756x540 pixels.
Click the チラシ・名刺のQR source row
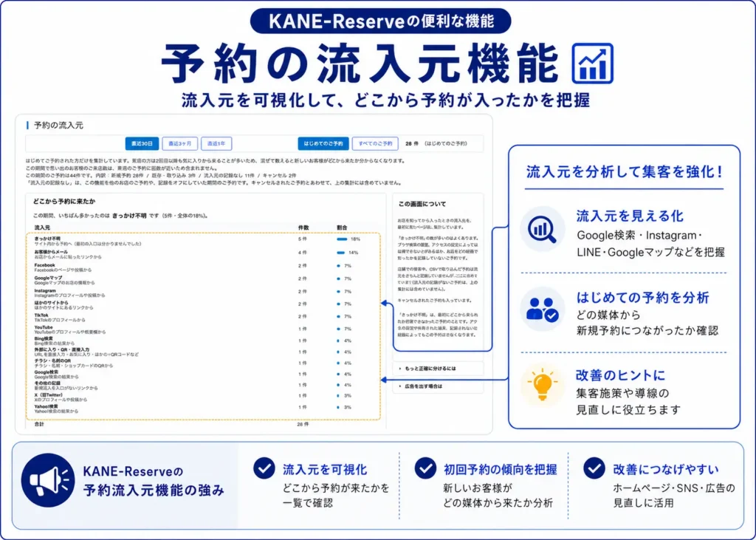pos(203,363)
